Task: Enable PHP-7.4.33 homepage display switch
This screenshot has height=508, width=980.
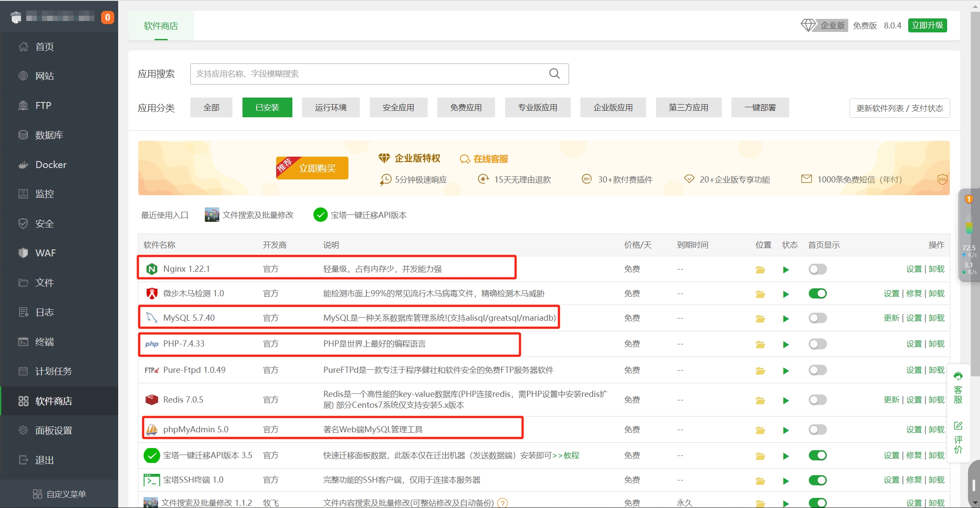Action: [x=818, y=344]
